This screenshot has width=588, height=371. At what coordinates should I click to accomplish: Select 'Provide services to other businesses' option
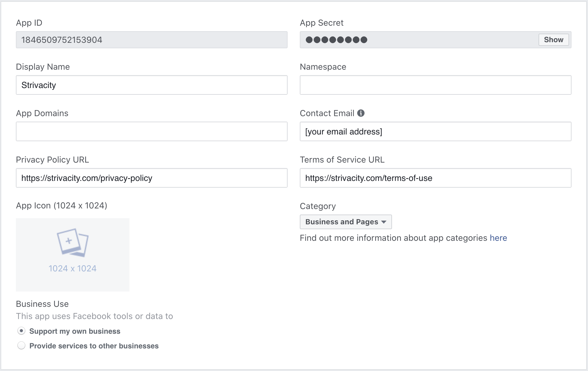point(21,346)
